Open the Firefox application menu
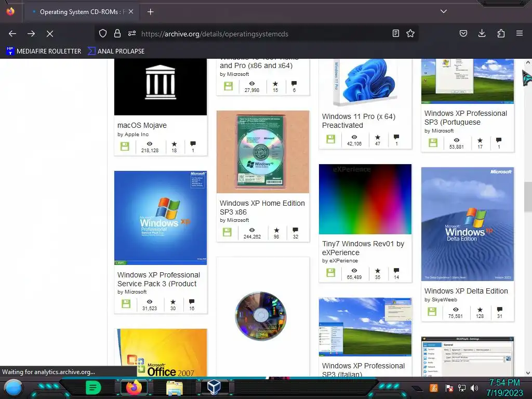The height and width of the screenshot is (399, 532). point(520,33)
